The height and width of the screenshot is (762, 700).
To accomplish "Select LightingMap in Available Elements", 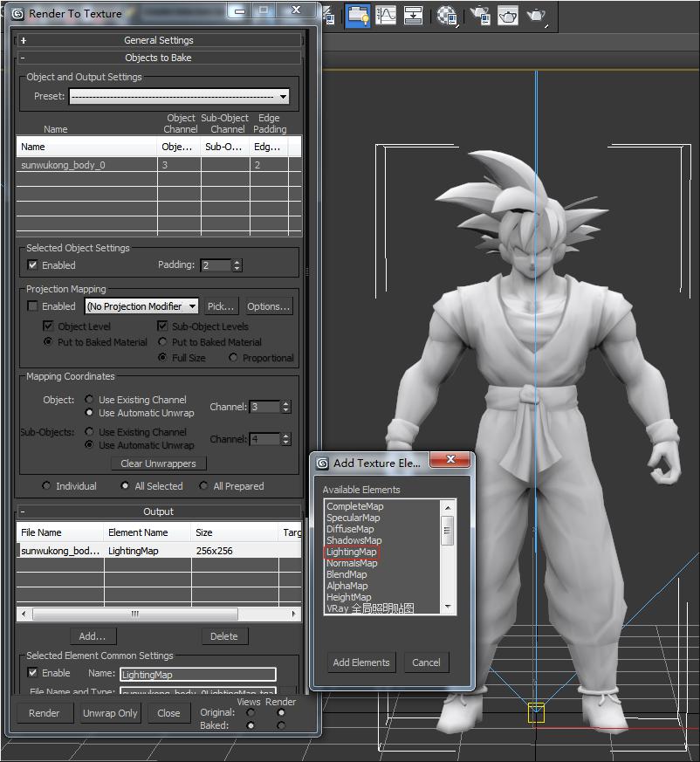I will [x=352, y=552].
